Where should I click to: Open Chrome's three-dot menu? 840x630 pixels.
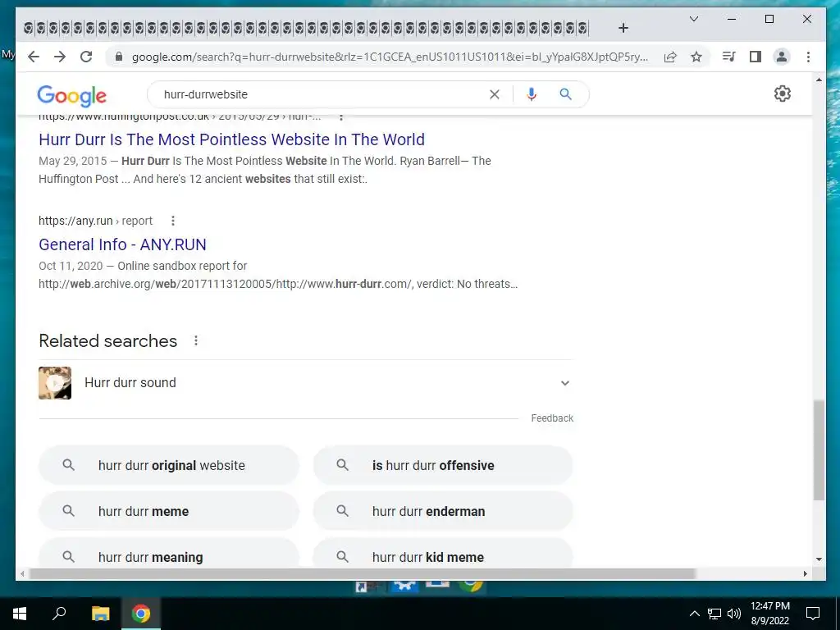pyautogui.click(x=808, y=57)
